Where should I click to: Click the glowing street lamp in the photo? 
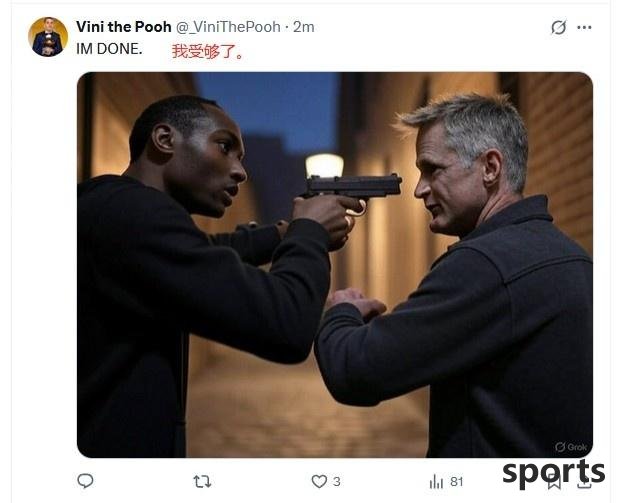click(x=324, y=165)
